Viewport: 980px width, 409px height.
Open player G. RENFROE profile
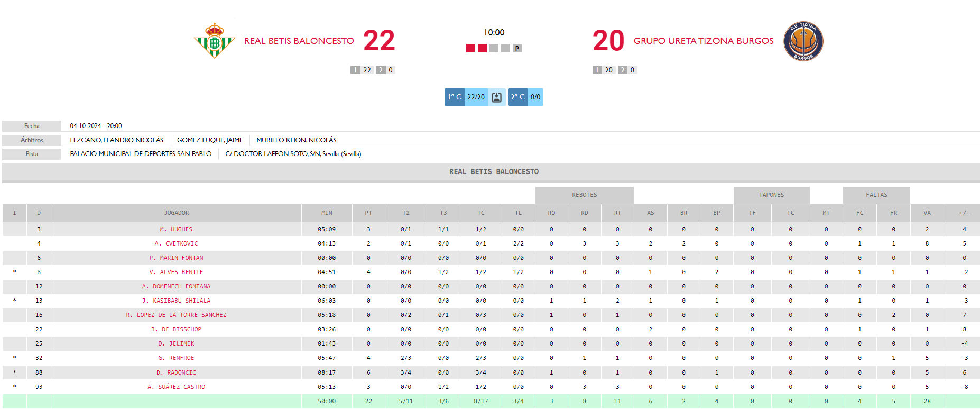tap(176, 358)
